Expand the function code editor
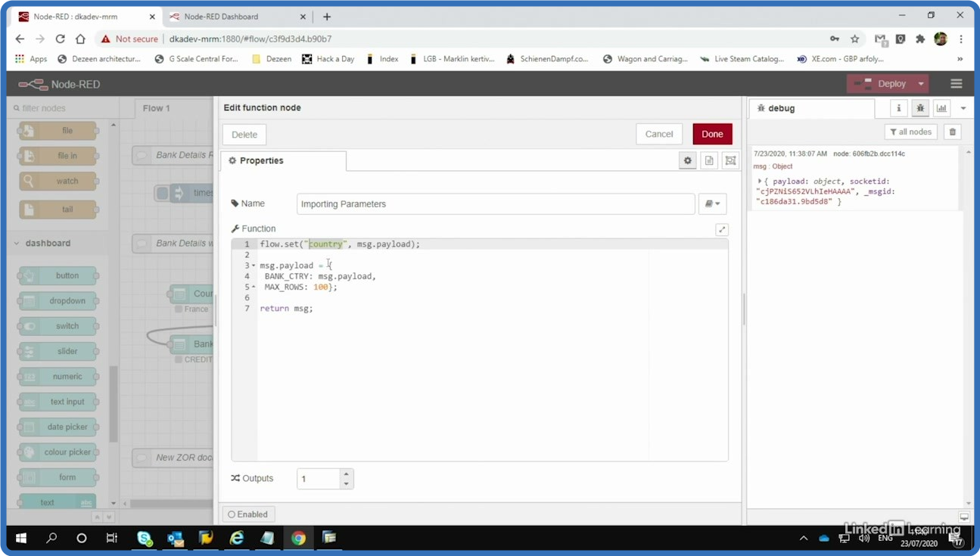 722,229
